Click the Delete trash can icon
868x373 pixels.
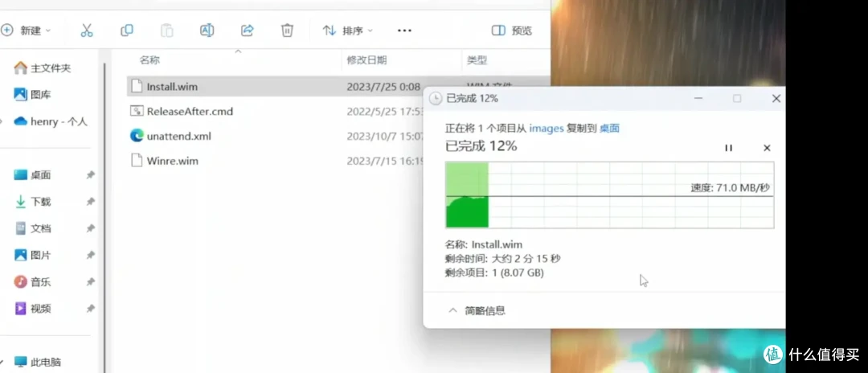pos(287,31)
